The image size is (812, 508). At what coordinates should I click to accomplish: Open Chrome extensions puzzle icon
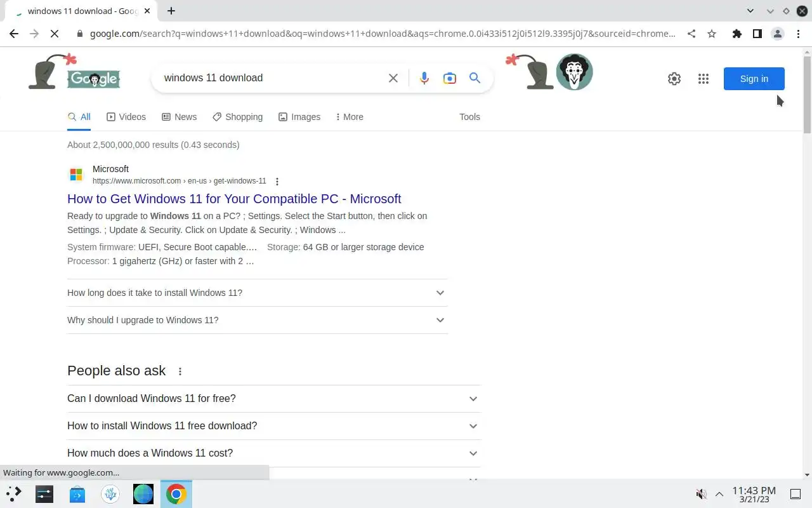(x=737, y=34)
